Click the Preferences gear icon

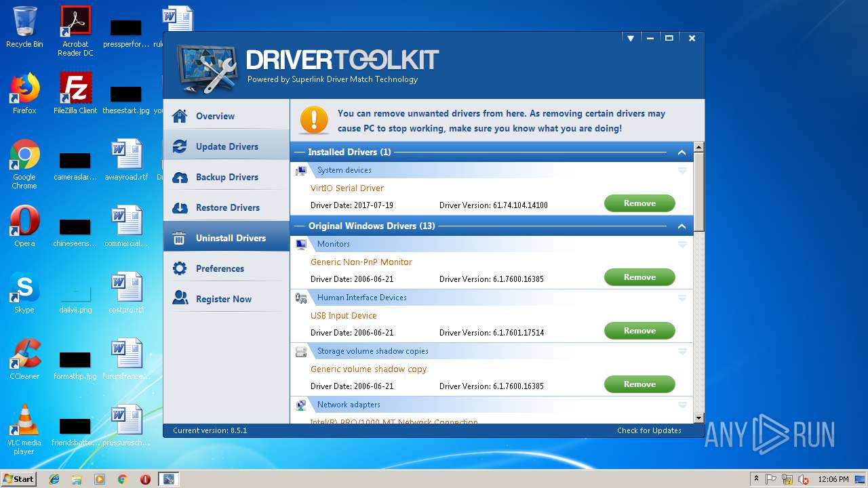pyautogui.click(x=180, y=268)
